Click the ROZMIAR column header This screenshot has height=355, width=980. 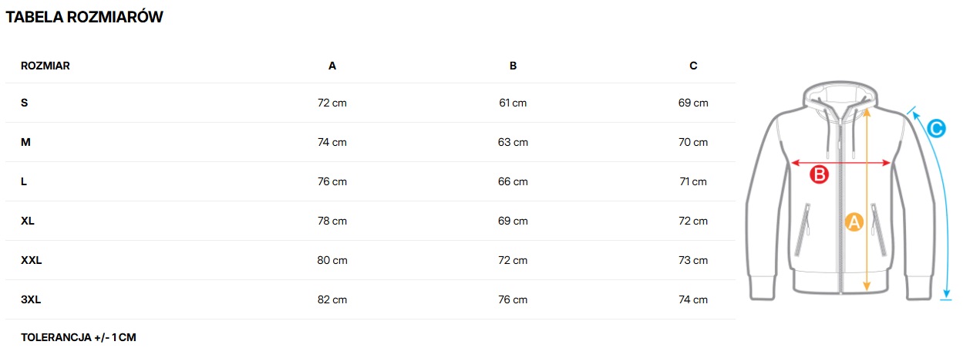tap(45, 66)
